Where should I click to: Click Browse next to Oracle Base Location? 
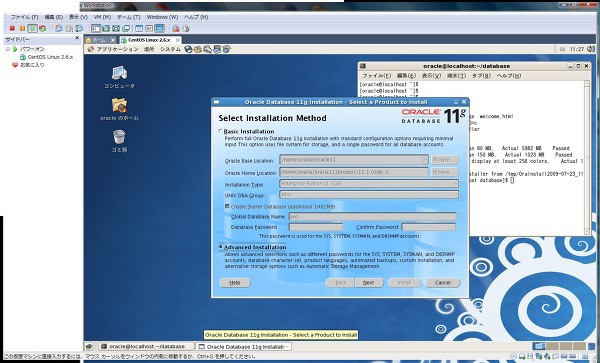(445, 160)
